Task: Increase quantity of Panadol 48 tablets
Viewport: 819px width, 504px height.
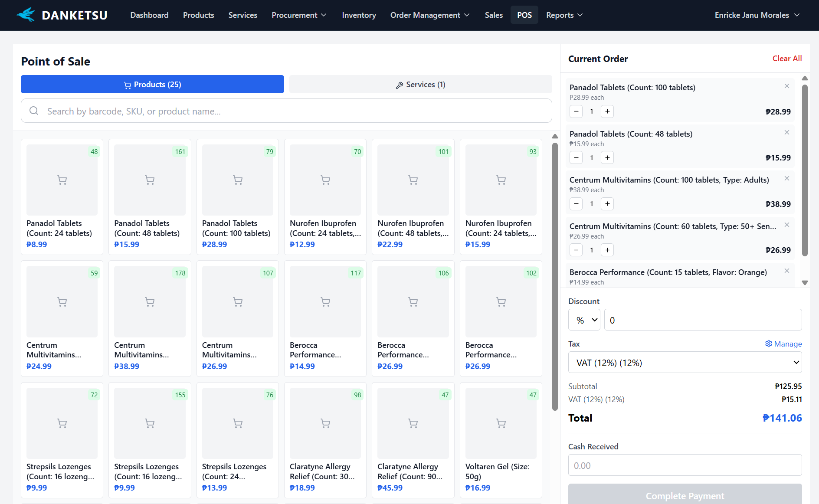Action: point(607,158)
